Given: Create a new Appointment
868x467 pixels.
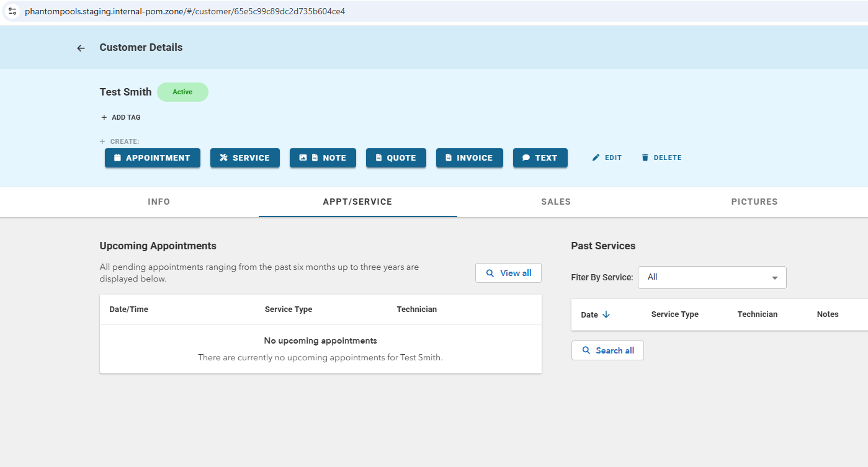Looking at the screenshot, I should click(x=152, y=158).
